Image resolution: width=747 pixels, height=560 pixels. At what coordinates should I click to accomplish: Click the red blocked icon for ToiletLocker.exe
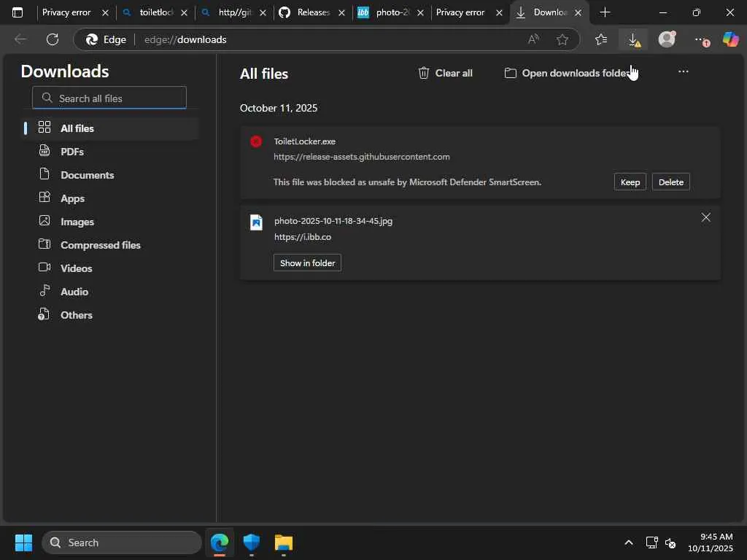click(256, 141)
